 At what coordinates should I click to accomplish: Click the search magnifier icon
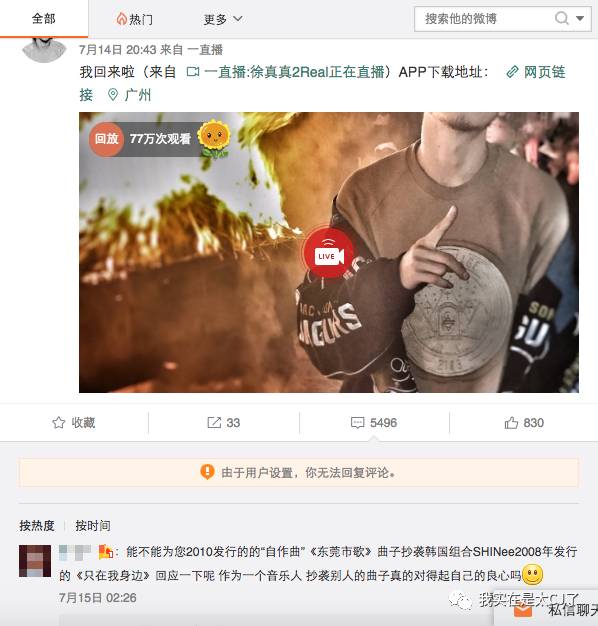[x=562, y=18]
